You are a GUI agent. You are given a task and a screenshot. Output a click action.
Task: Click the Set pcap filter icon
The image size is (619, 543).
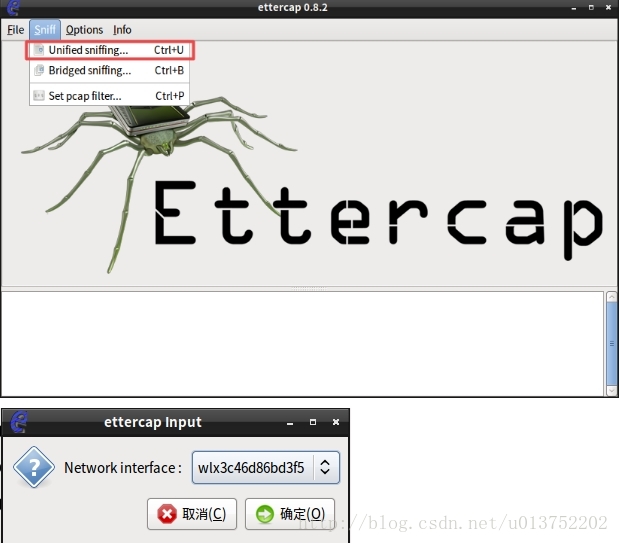click(x=39, y=96)
